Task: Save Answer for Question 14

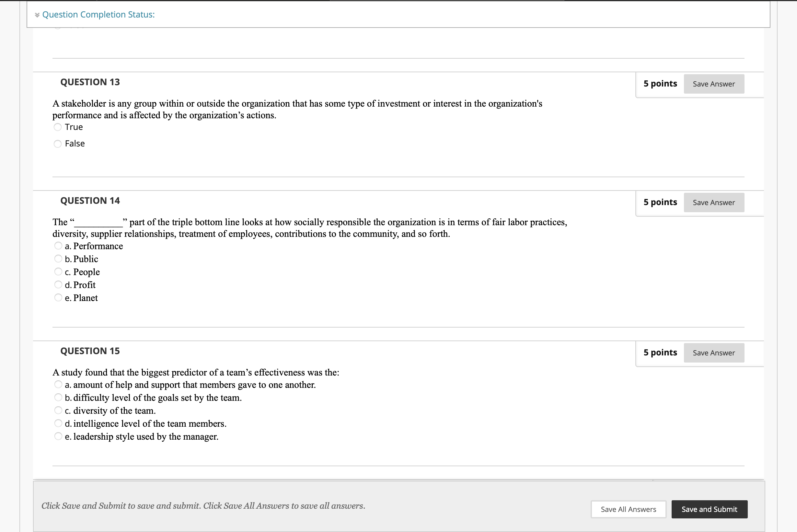Action: [714, 202]
